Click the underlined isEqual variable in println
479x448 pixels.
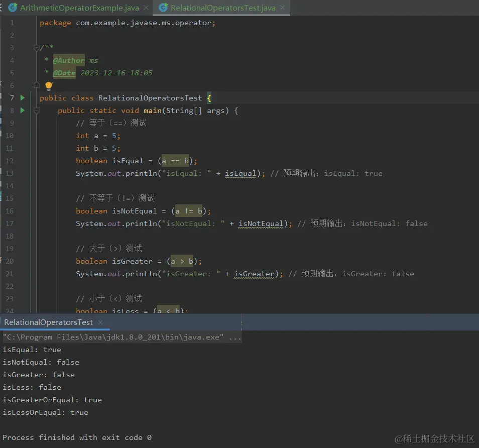point(241,174)
